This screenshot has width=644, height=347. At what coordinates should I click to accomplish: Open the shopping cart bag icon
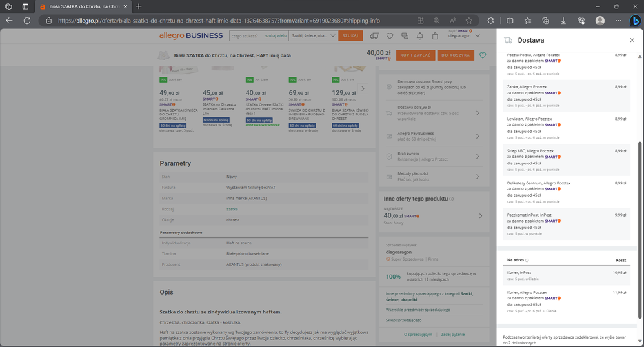point(435,36)
